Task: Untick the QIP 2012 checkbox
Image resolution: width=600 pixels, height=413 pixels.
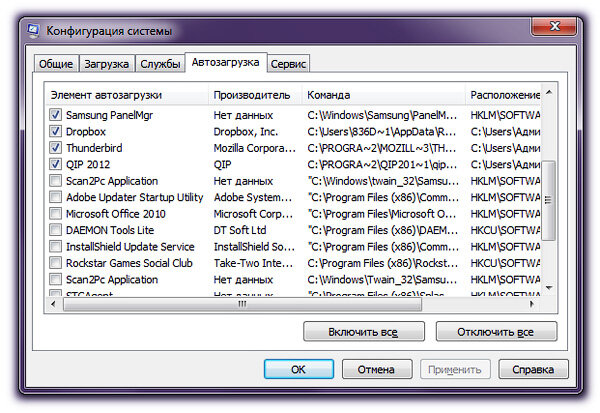Action: (55, 164)
